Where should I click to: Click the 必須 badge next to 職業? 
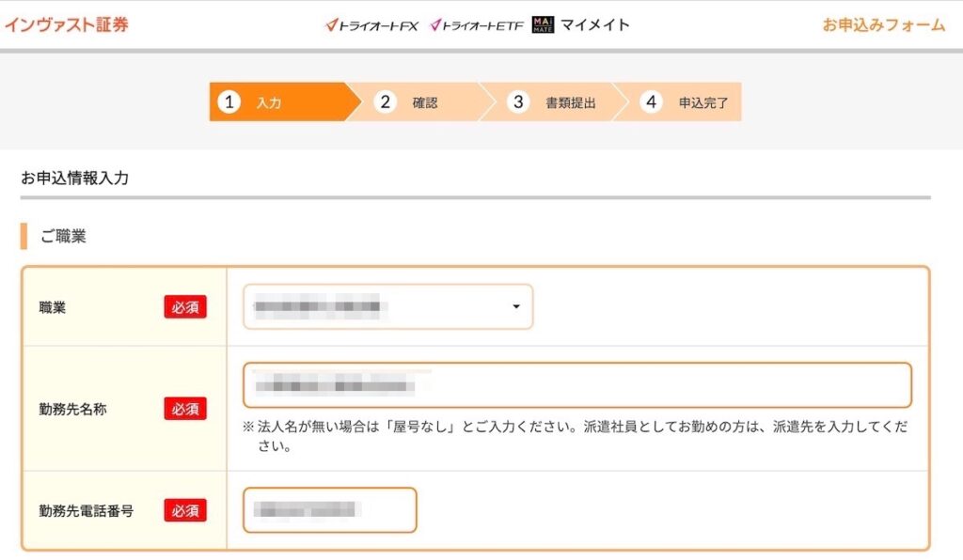186,306
